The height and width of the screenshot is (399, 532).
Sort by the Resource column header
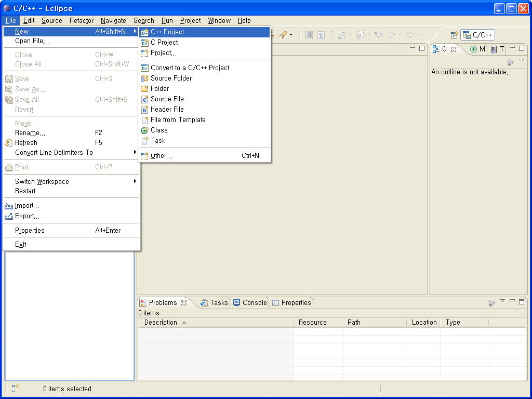[x=318, y=322]
